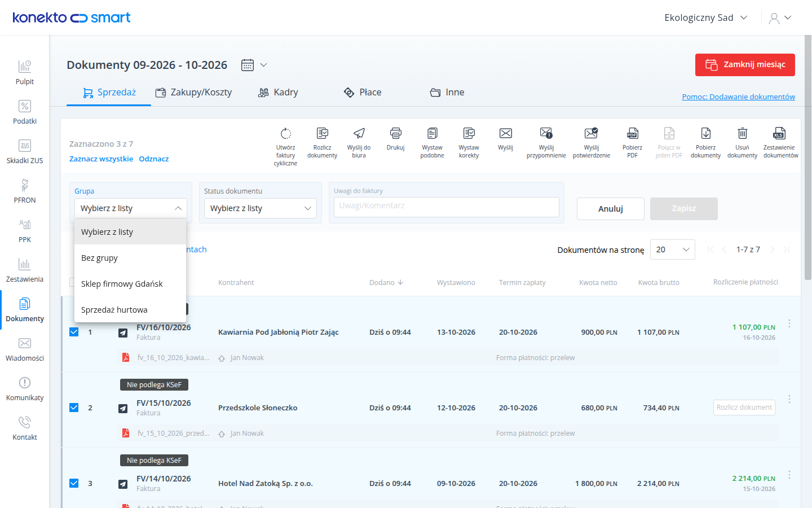The width and height of the screenshot is (812, 508).
Task: Select Sklep firmowy Gdańsk option
Action: [x=130, y=284]
